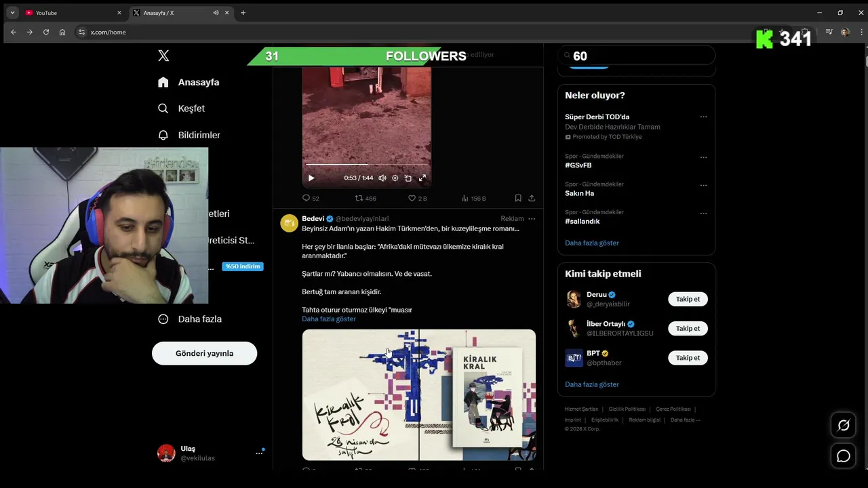Go back in the browser
868x488 pixels.
click(13, 32)
